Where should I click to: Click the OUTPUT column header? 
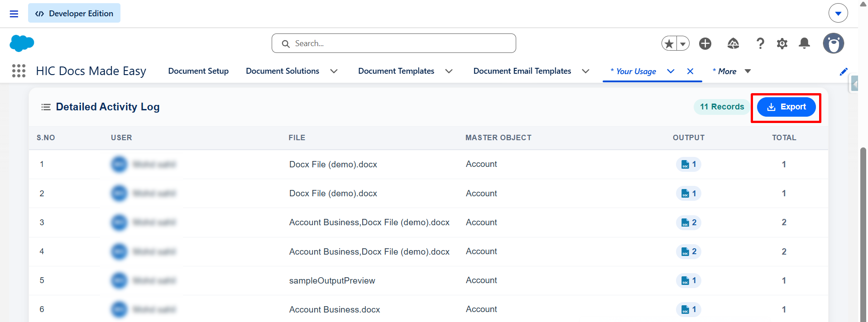coord(689,137)
